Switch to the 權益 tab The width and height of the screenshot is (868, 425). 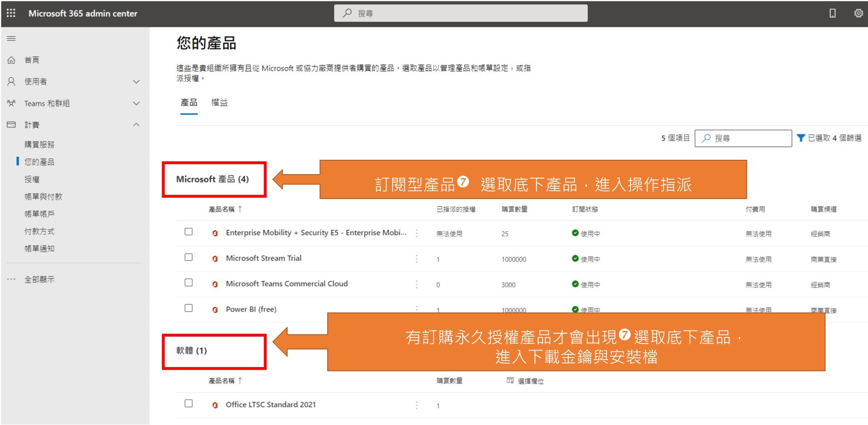(220, 103)
